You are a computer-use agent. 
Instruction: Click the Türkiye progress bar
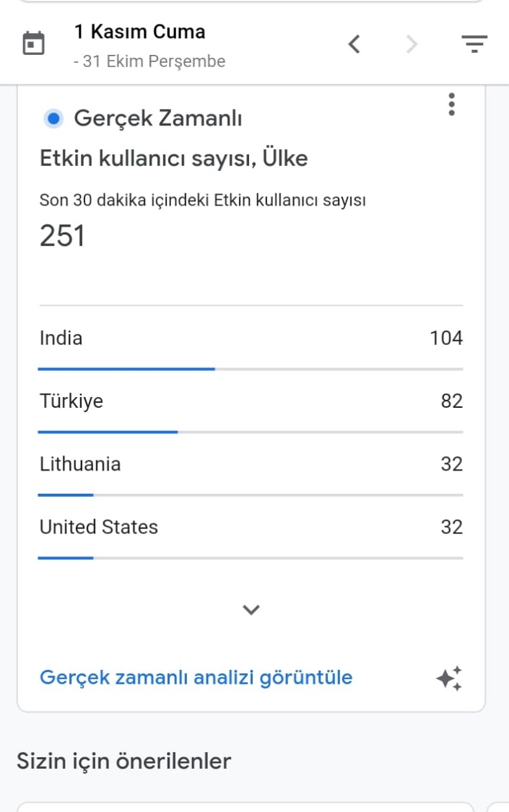[x=251, y=432]
